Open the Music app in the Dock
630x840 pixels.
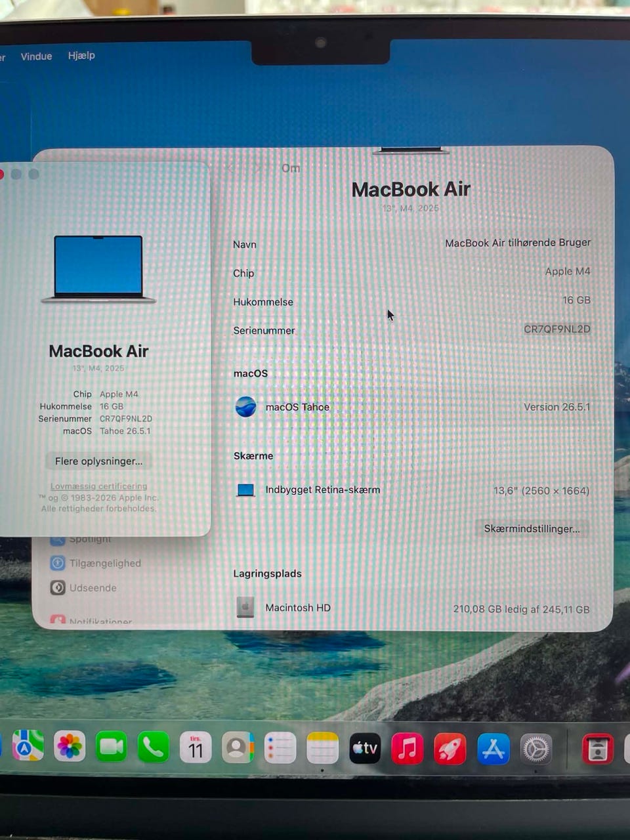coord(408,749)
